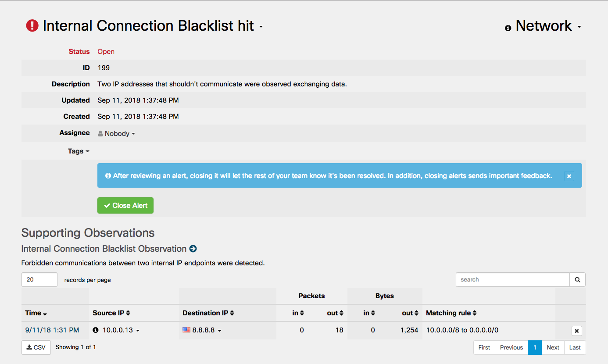
Task: Open the dropdown next to 8.8.8.8
Action: [x=220, y=330]
